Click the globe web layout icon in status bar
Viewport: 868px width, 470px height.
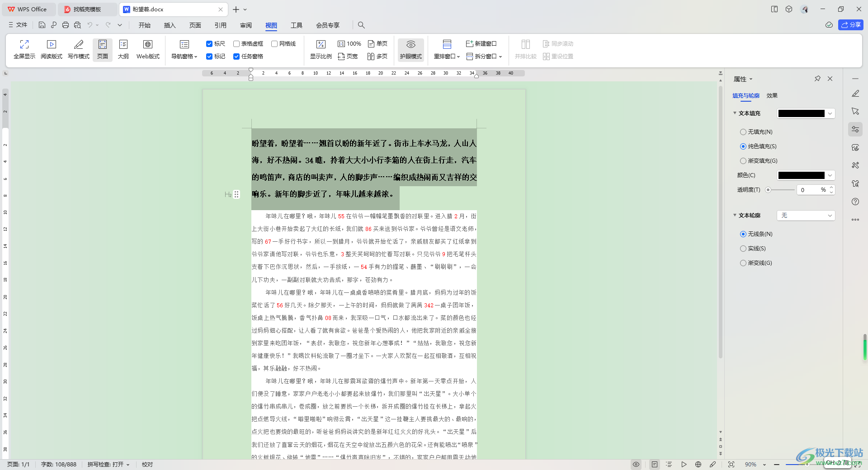point(698,465)
